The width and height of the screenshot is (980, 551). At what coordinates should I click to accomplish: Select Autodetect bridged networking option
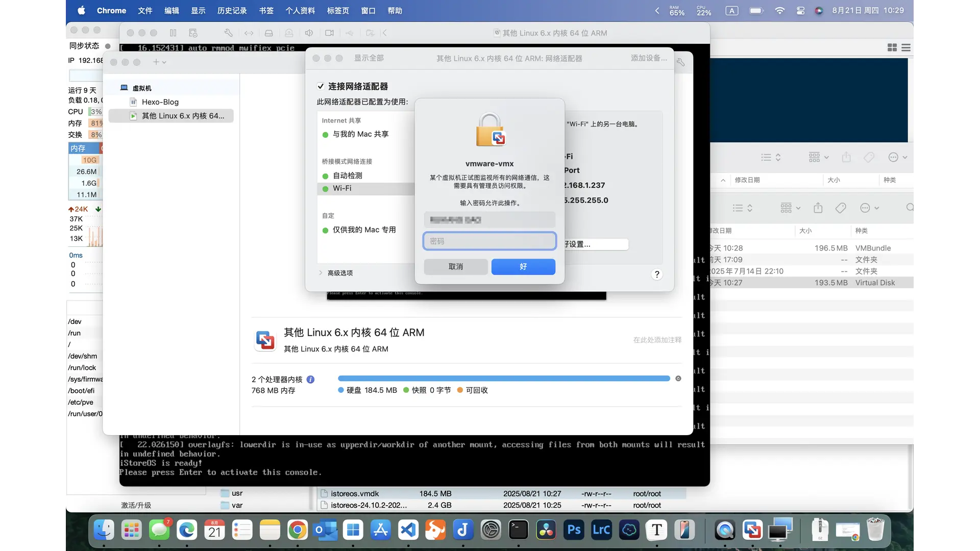[x=347, y=176]
